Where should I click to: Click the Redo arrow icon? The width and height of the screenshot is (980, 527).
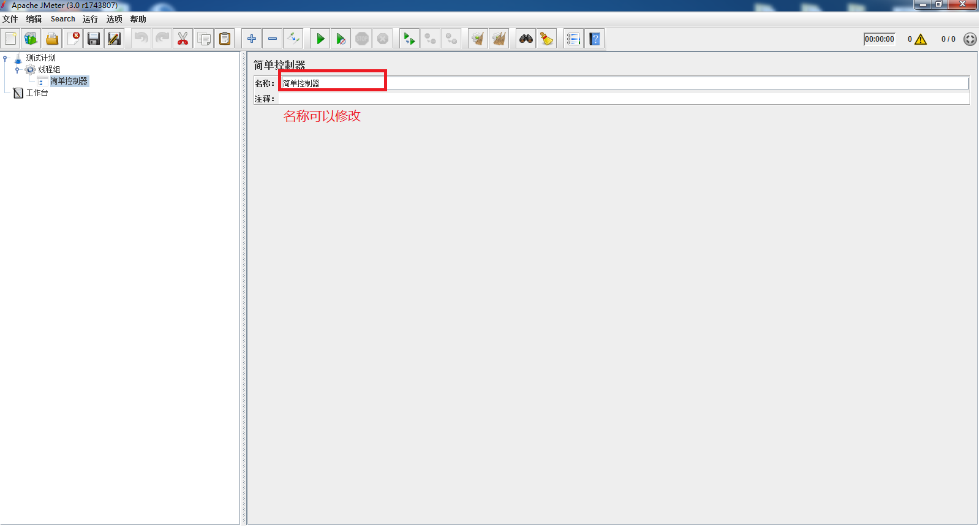pos(162,39)
